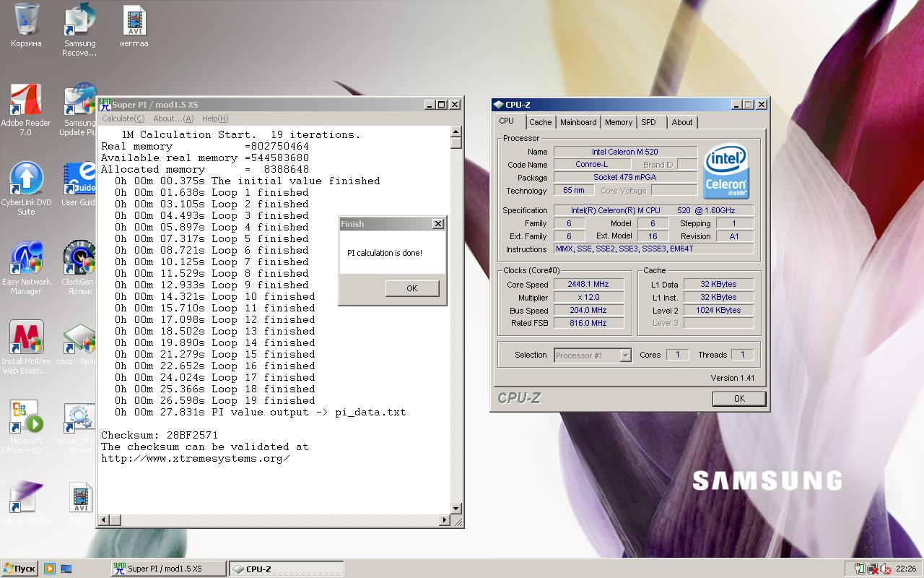Click the taskbar clock 22:26
This screenshot has height=578, width=924.
click(906, 569)
